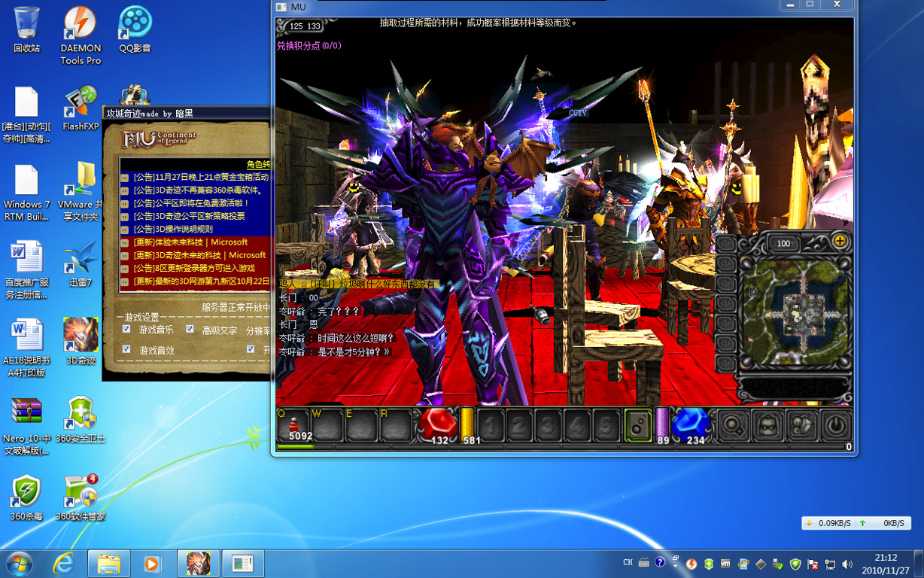Open the Windows Start menu
The width and height of the screenshot is (924, 578).
(19, 563)
